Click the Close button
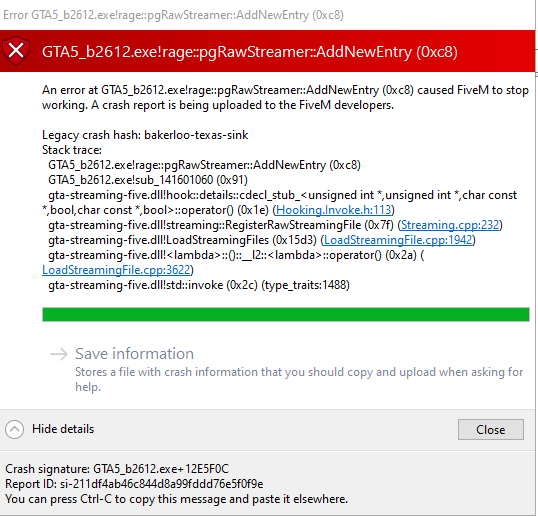 coord(491,429)
